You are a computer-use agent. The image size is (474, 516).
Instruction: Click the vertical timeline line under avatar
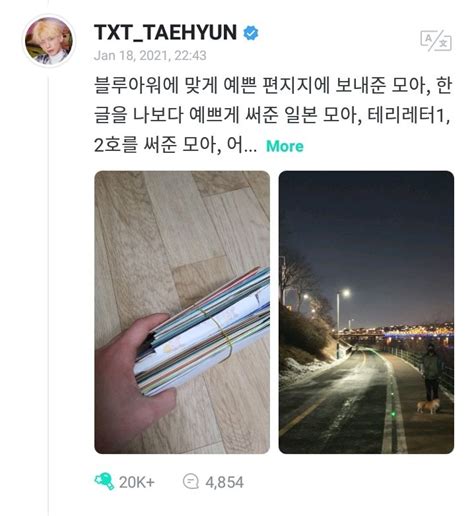[49, 293]
